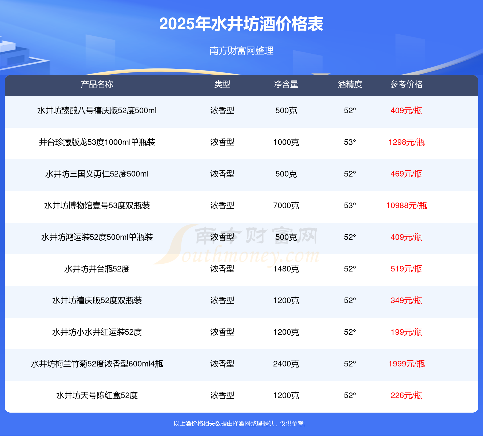Click the 净含量 column header
This screenshot has height=448, width=483.
point(286,84)
